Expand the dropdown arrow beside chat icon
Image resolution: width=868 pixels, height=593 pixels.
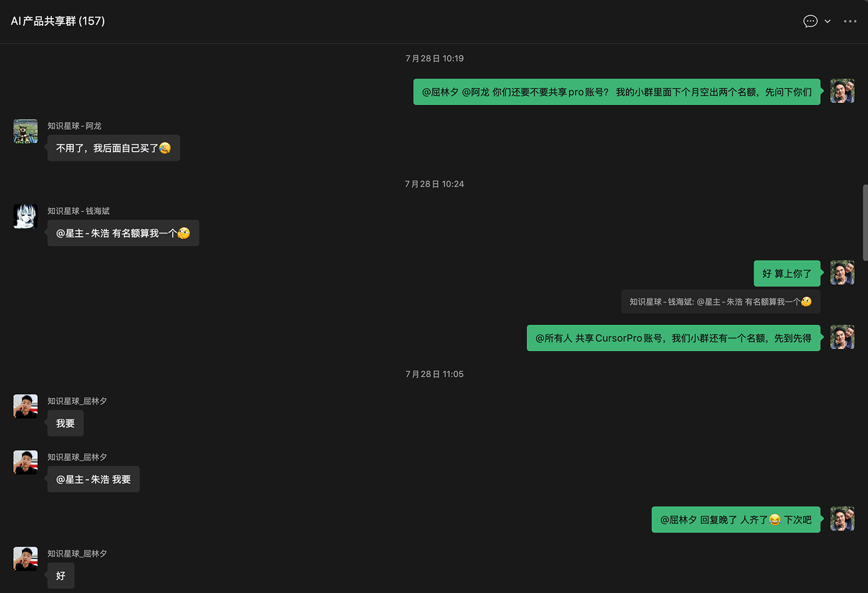point(827,21)
